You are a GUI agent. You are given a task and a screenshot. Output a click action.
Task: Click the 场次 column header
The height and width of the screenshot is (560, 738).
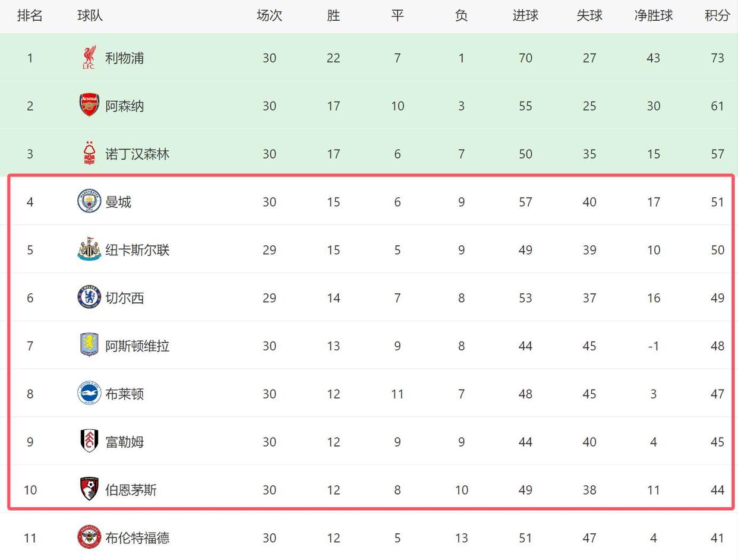pyautogui.click(x=269, y=16)
